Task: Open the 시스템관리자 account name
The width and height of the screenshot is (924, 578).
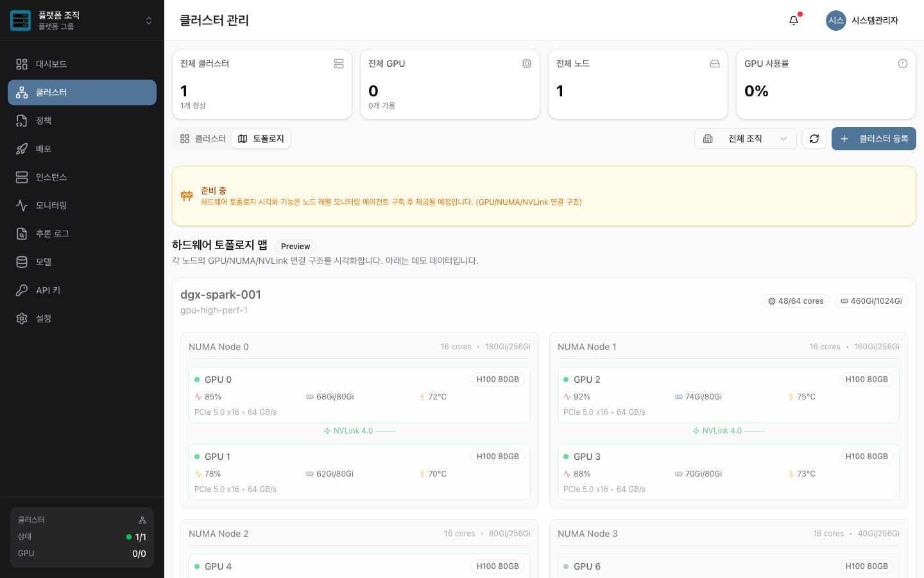Action: (x=875, y=21)
